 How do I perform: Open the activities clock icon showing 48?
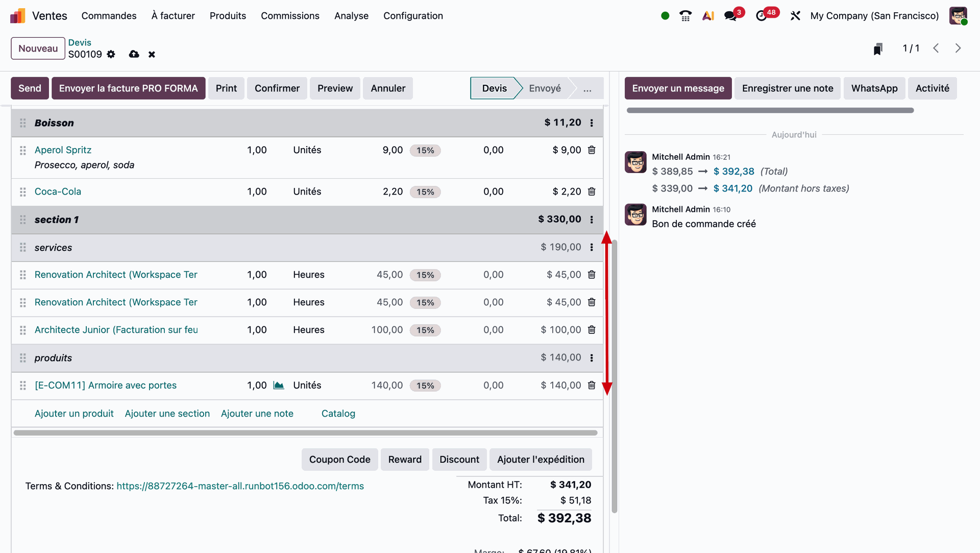[762, 16]
